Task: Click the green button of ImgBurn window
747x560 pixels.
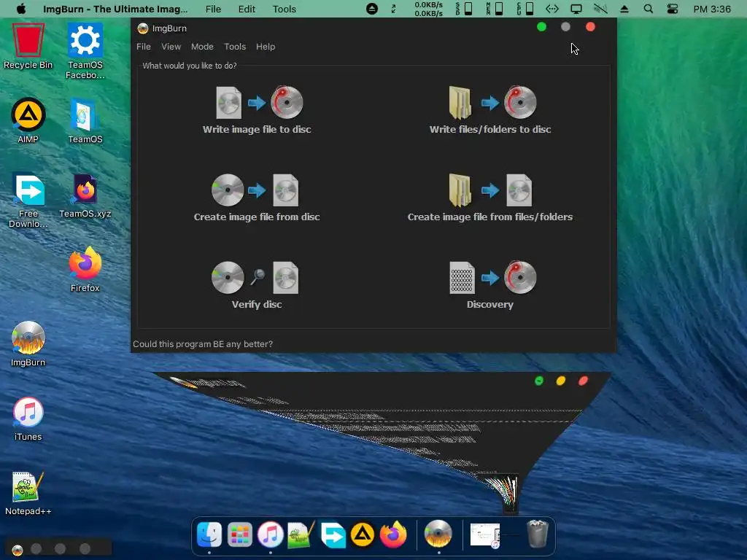Action: coord(541,27)
